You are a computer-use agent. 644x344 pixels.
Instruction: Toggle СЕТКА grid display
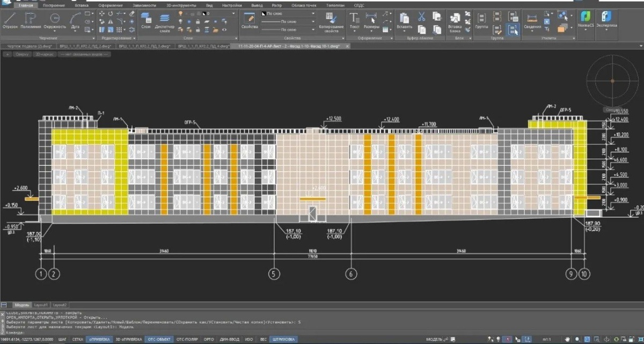click(78, 339)
